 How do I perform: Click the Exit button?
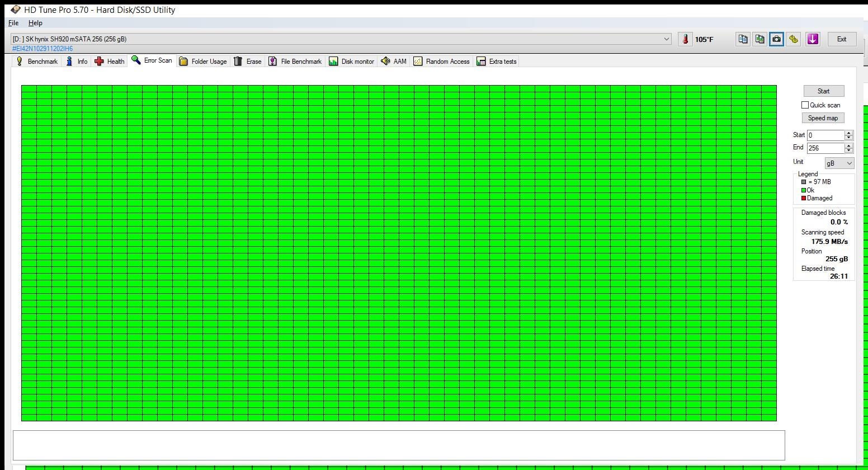[842, 39]
